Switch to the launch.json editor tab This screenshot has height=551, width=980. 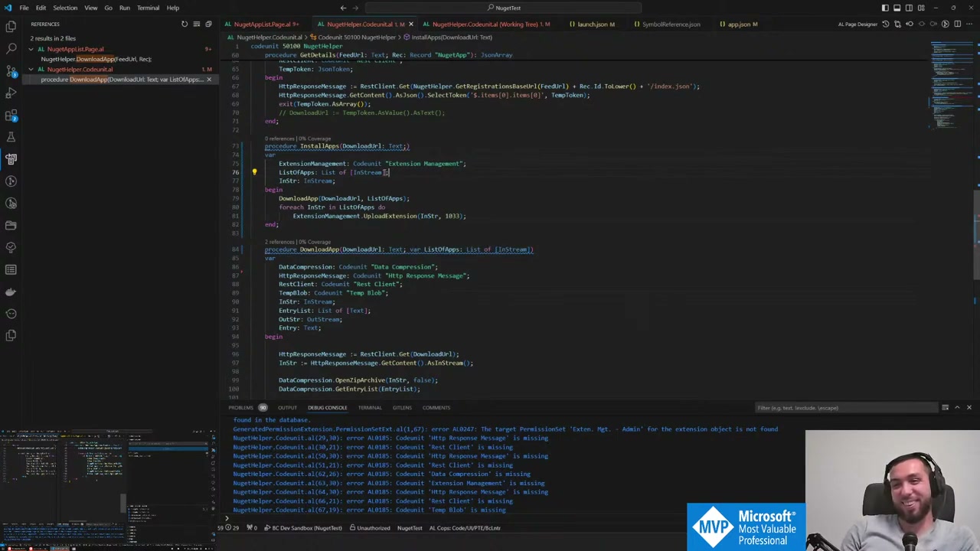click(x=595, y=24)
